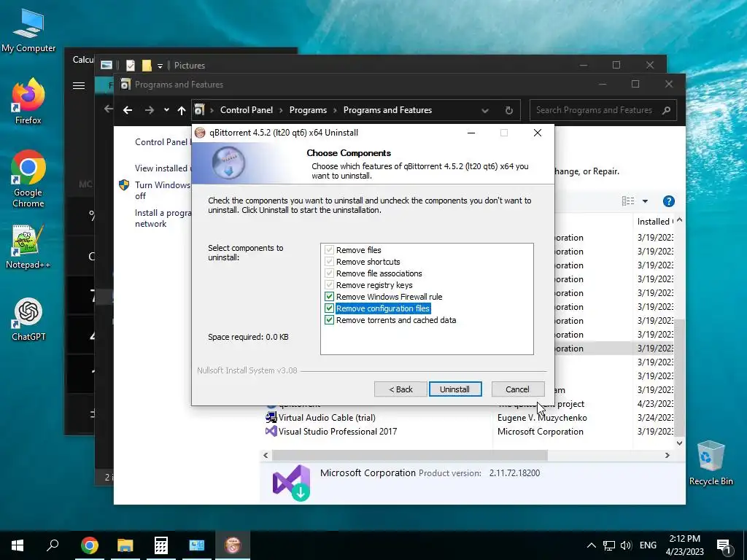Screen dimensions: 747x560
Task: Go back with the < Back button
Action: click(400, 389)
